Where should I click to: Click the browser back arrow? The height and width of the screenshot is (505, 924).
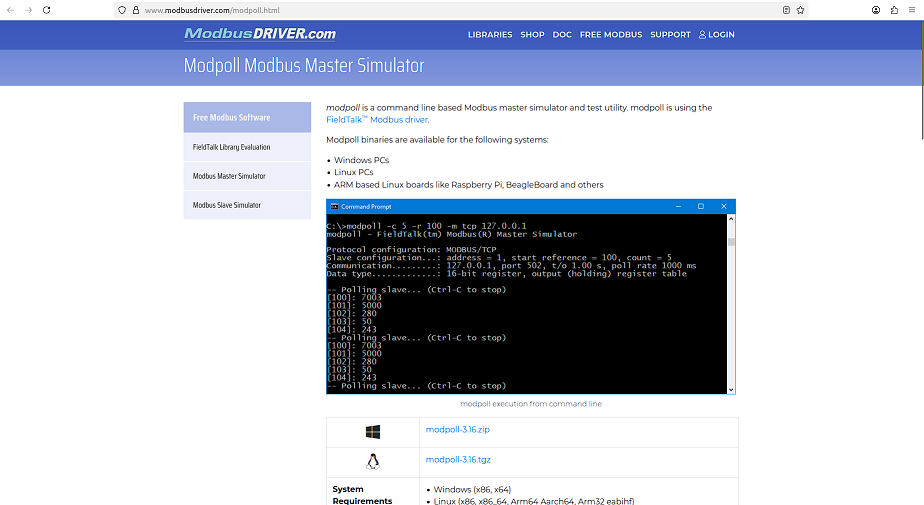pyautogui.click(x=11, y=10)
